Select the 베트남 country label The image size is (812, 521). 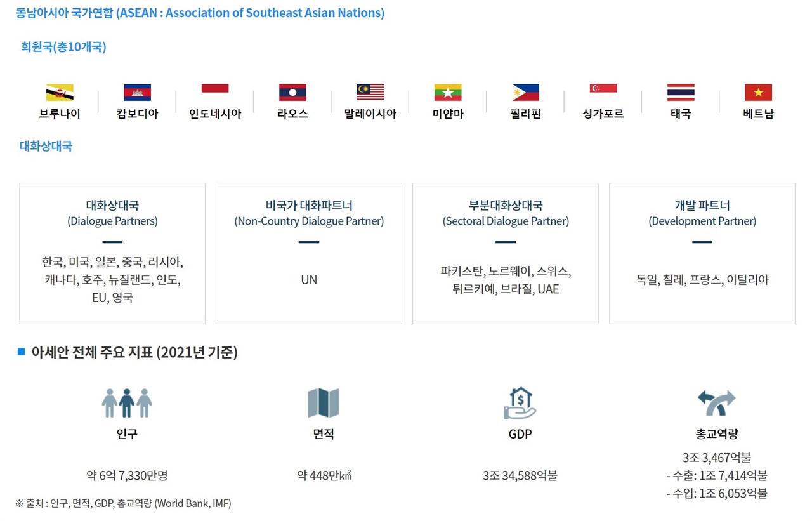click(x=759, y=114)
